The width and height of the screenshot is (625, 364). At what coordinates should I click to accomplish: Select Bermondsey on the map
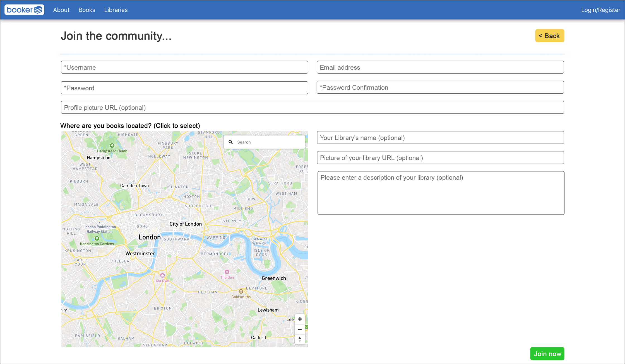[x=215, y=254]
